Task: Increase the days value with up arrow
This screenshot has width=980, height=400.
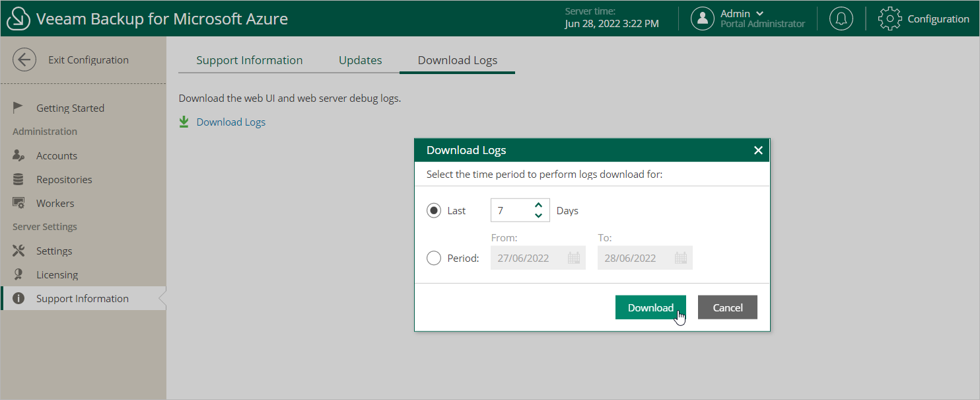Action: (538, 205)
